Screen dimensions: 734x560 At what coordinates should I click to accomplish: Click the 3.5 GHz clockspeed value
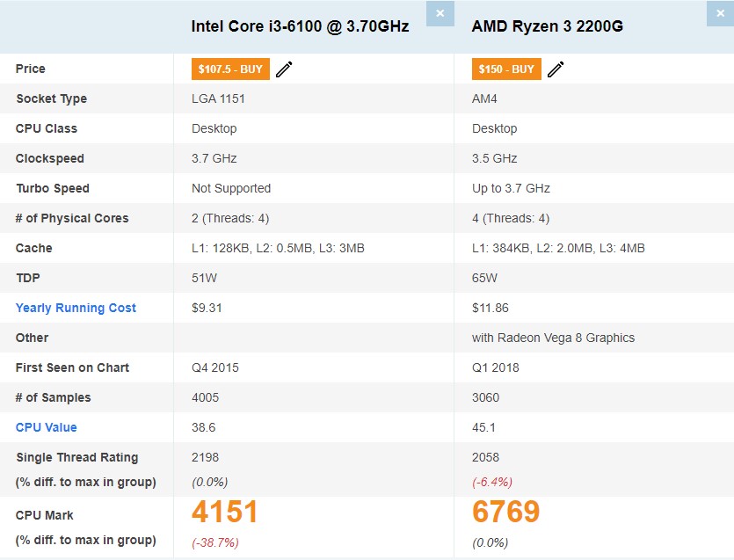pos(494,158)
